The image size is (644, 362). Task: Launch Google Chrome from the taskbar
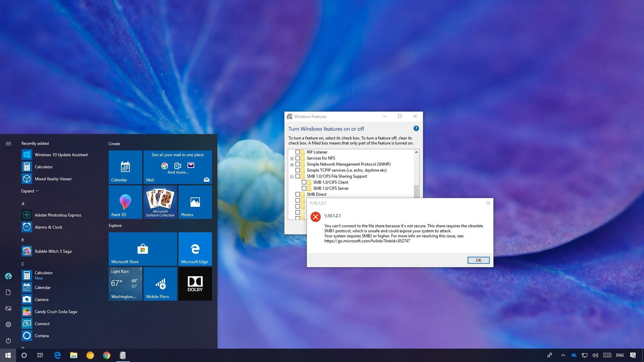point(107,355)
